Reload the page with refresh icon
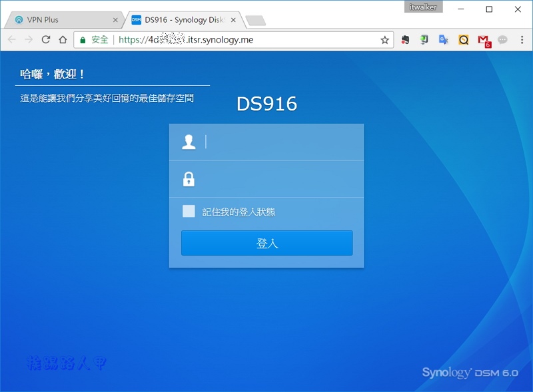 46,40
